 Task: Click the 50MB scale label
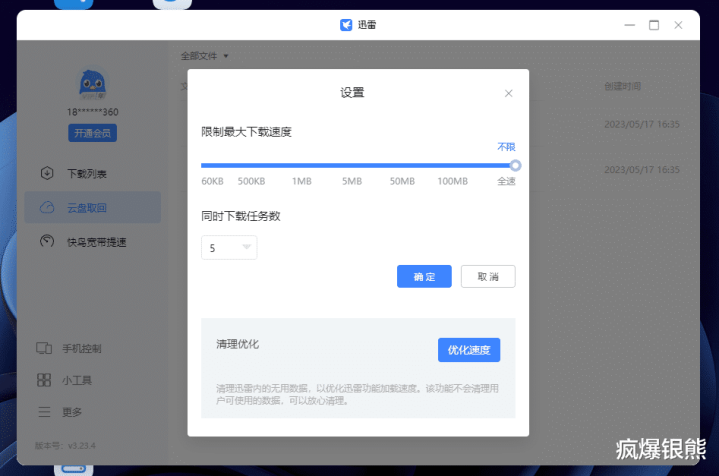[402, 181]
